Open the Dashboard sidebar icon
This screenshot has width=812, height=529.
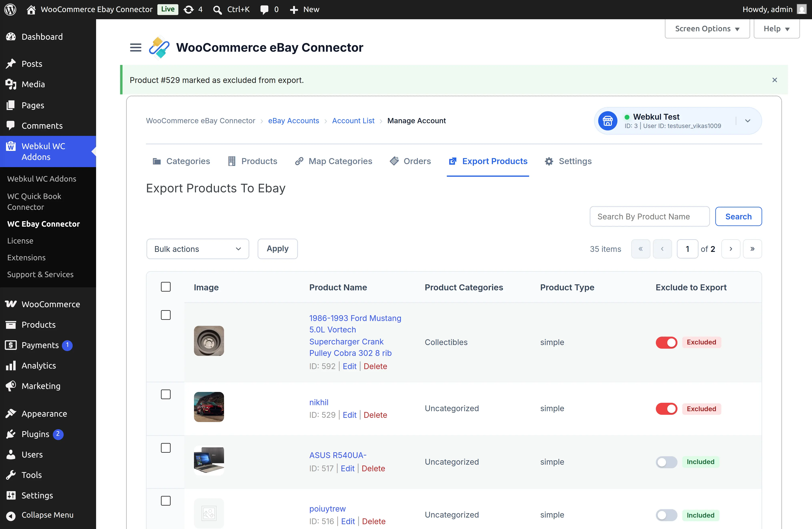tap(11, 36)
